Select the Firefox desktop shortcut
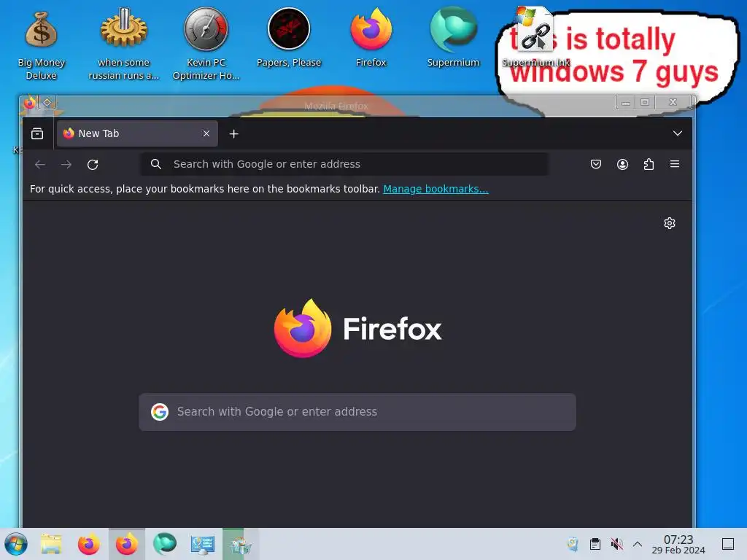The height and width of the screenshot is (560, 747). click(371, 38)
